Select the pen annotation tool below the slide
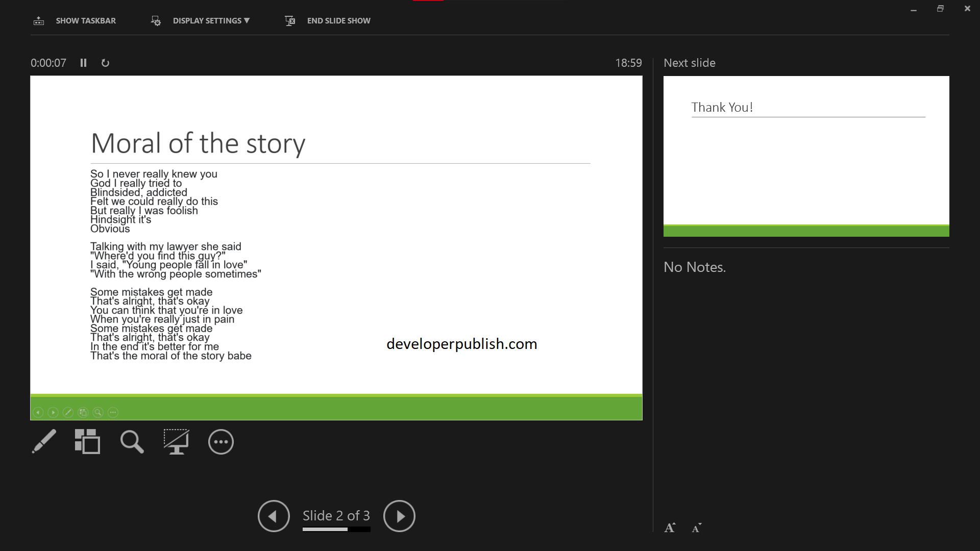The height and width of the screenshot is (551, 980). [x=44, y=442]
